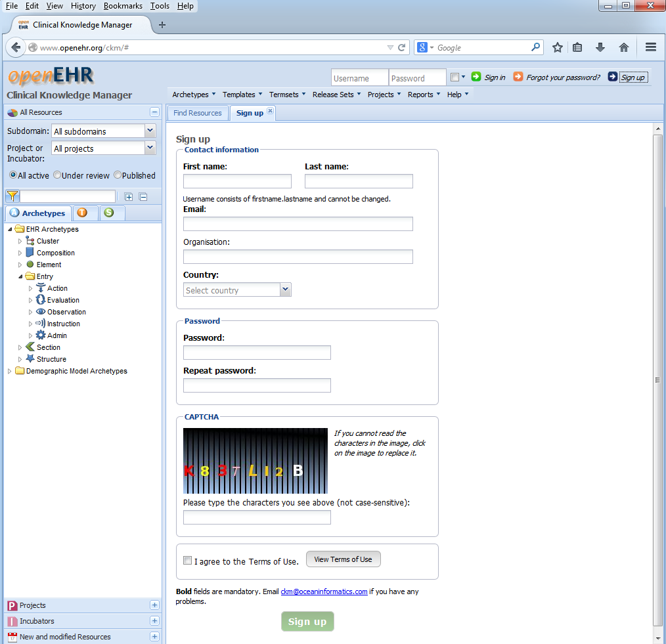Select the Published radio button
This screenshot has width=666, height=644.
(x=118, y=175)
